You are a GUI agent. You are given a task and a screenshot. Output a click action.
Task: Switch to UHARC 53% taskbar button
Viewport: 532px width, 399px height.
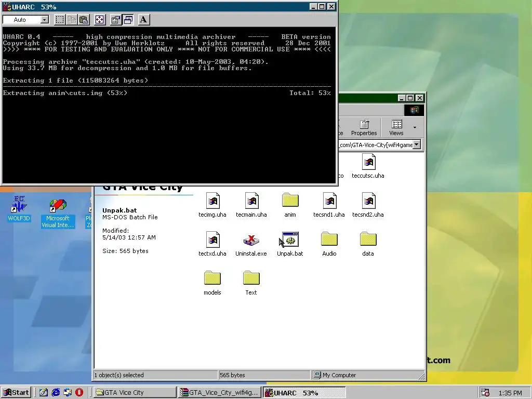coord(304,393)
